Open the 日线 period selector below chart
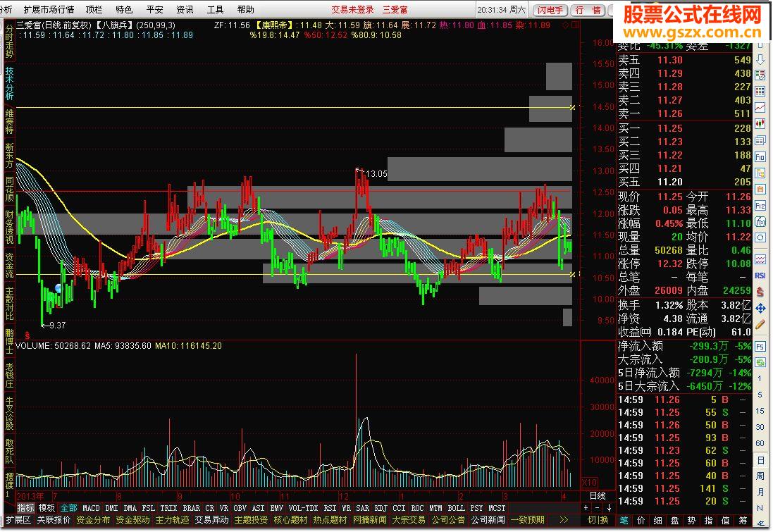 (x=598, y=495)
